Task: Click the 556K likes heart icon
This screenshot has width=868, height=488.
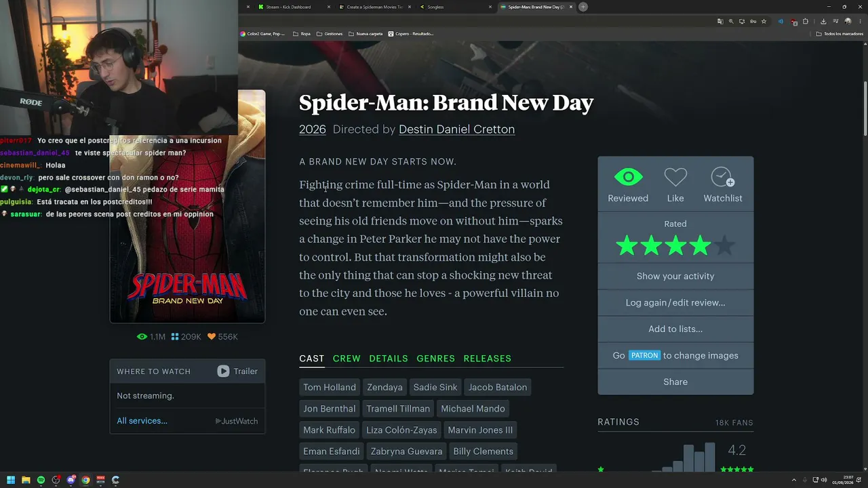Action: (x=212, y=337)
